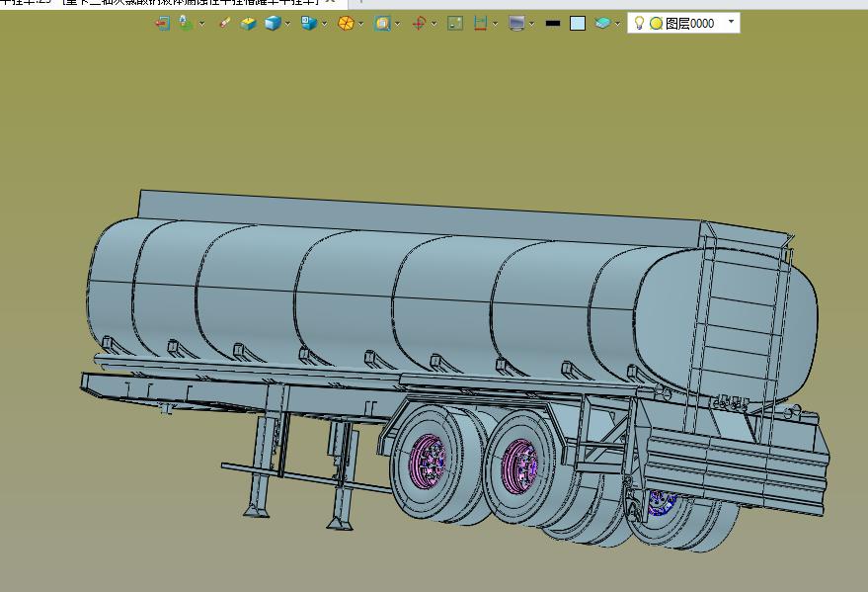Click the red and blue dimension icon

480,24
